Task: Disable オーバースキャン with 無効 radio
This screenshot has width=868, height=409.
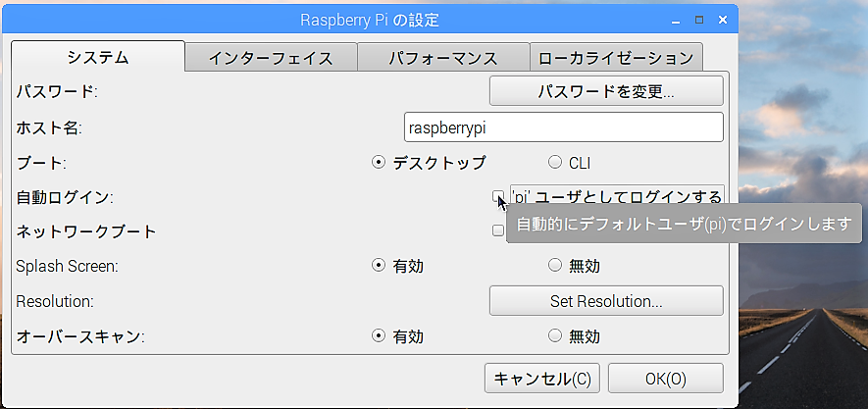Action: (x=555, y=335)
